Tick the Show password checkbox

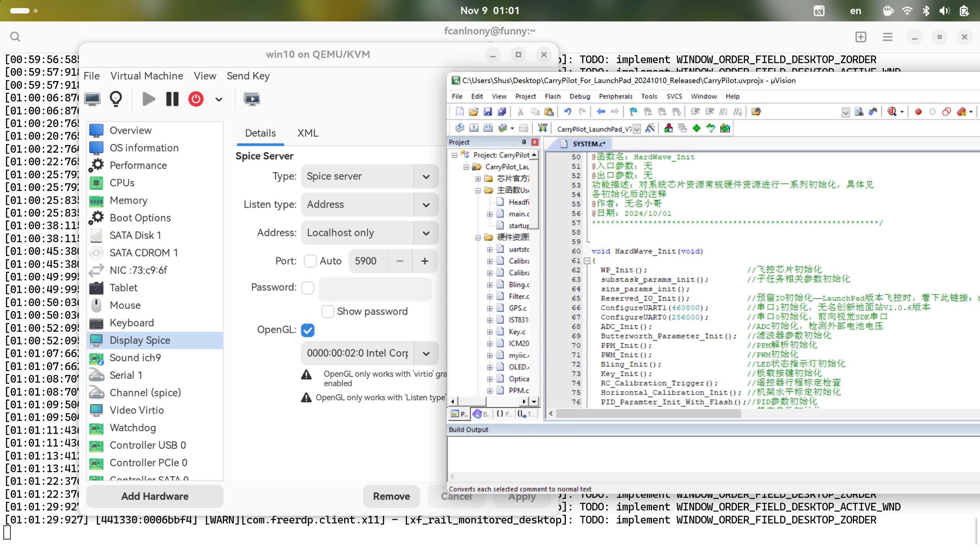click(328, 311)
